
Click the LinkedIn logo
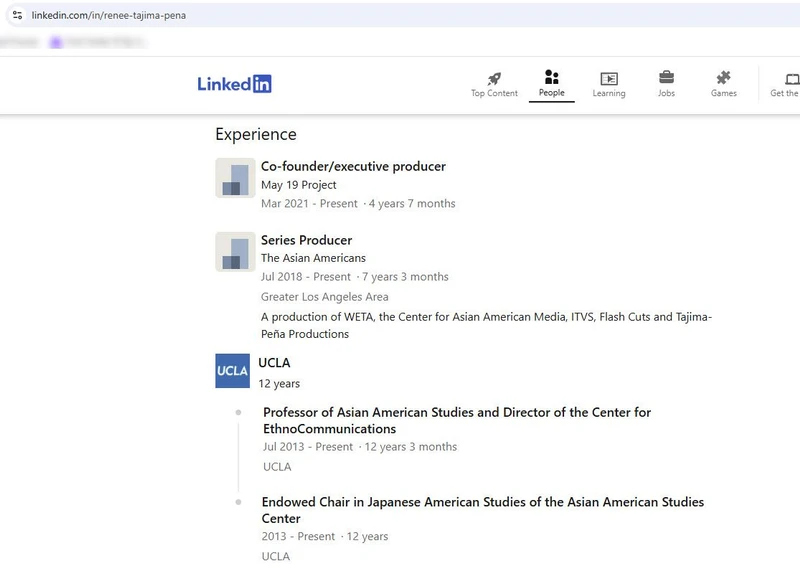coord(234,84)
